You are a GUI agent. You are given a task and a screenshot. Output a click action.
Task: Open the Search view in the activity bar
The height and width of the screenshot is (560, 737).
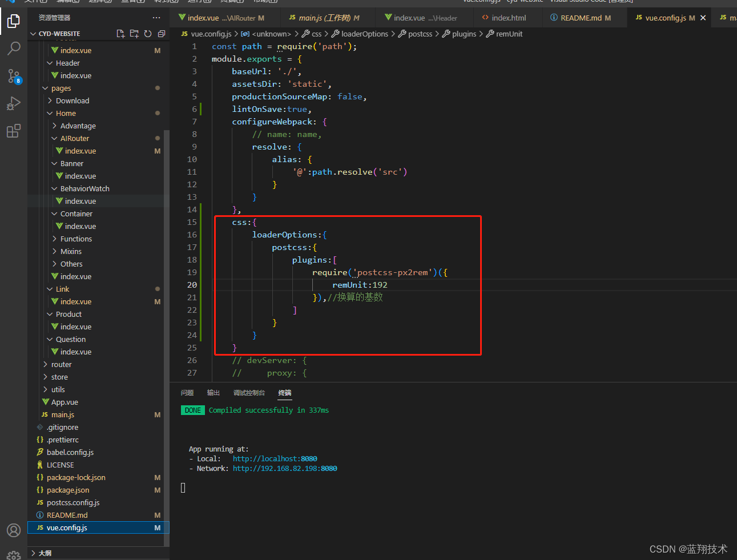point(14,49)
